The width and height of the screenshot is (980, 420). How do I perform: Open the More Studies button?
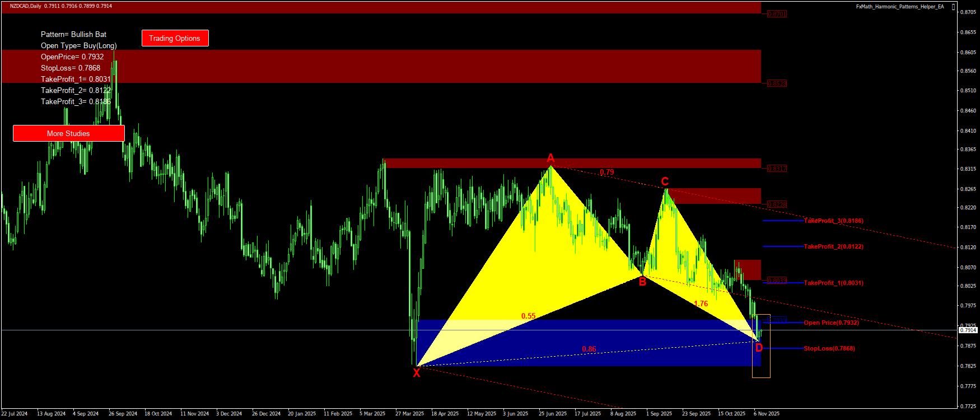[x=68, y=133]
